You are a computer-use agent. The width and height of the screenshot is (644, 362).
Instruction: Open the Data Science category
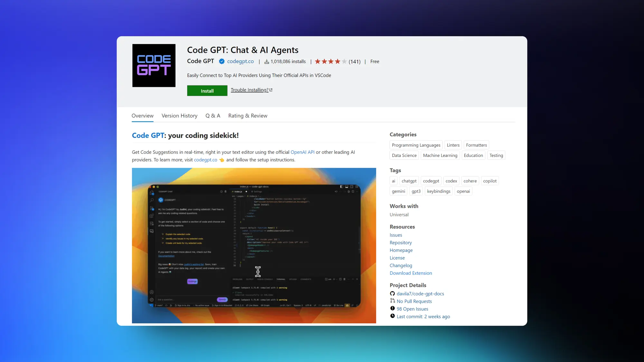point(404,155)
